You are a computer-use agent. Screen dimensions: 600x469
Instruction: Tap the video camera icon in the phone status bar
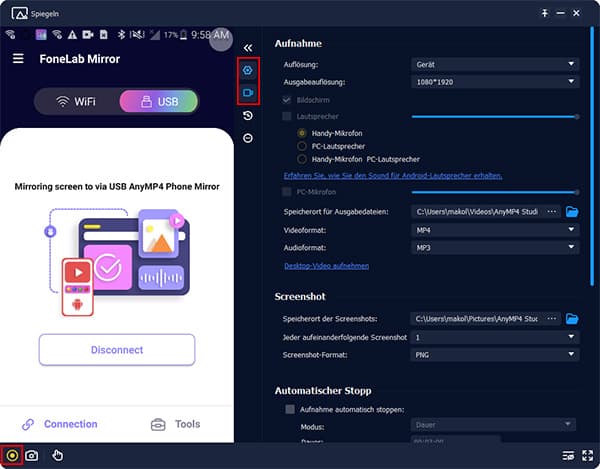point(88,35)
